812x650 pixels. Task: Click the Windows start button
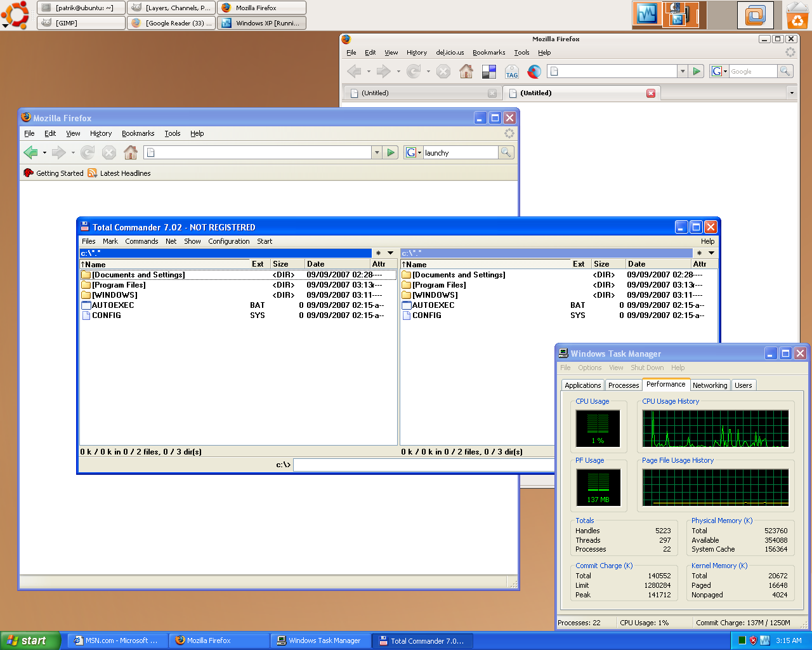point(30,640)
